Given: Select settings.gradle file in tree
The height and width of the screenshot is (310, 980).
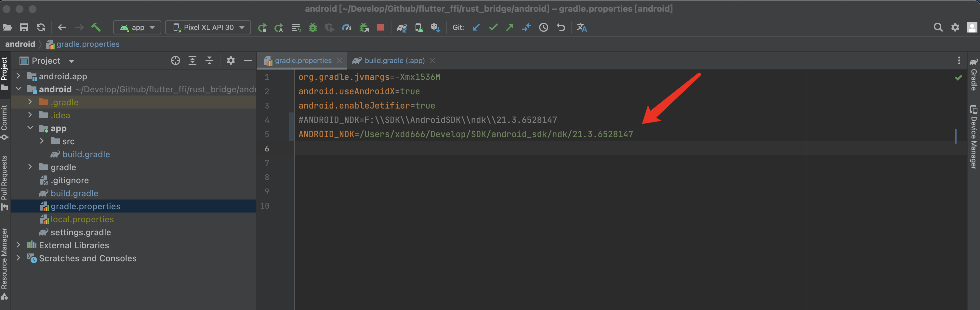Looking at the screenshot, I should coord(81,232).
